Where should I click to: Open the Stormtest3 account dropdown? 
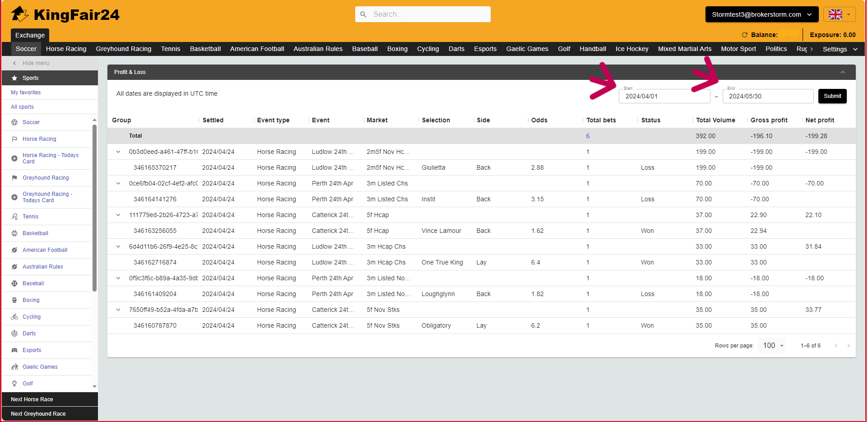pos(762,14)
